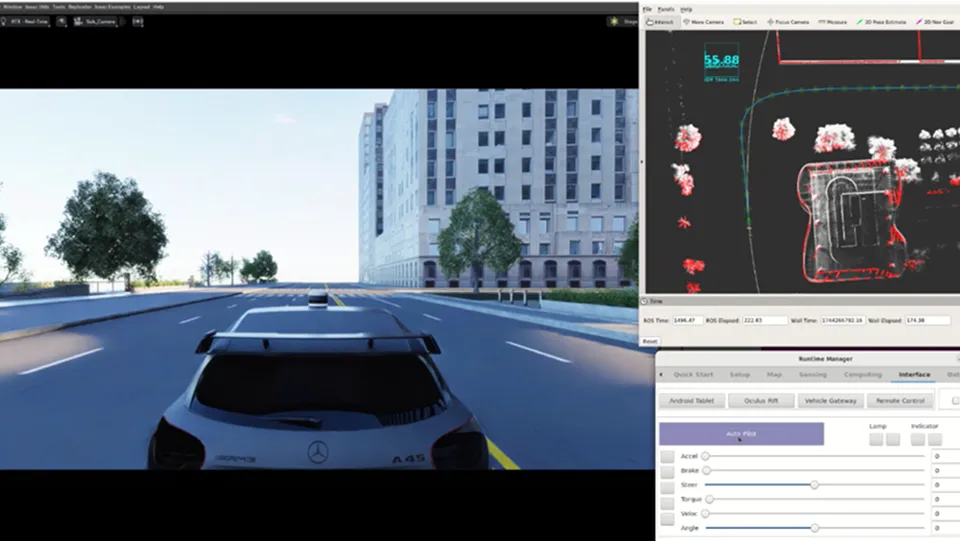Choose the Focus Camera tool in RViz
Image resolution: width=960 pixels, height=541 pixels.
[788, 21]
